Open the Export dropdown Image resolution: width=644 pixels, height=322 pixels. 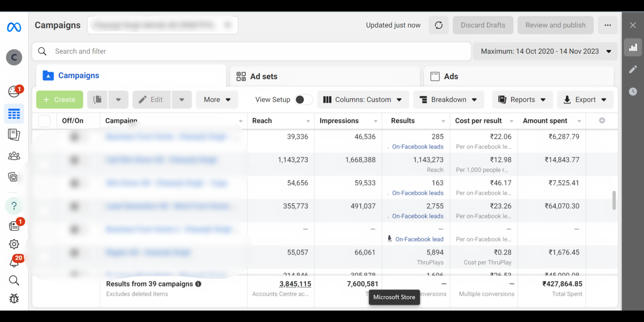pyautogui.click(x=585, y=100)
